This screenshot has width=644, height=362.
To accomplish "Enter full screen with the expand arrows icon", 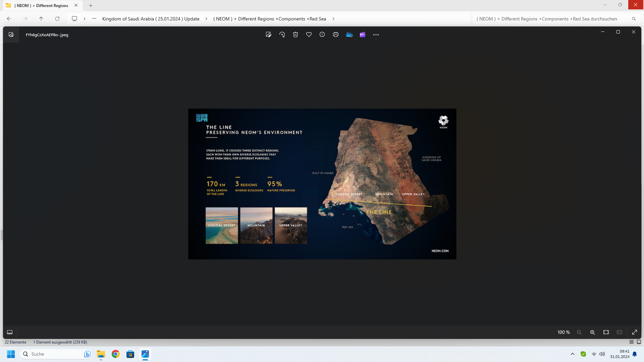I will coord(635,332).
